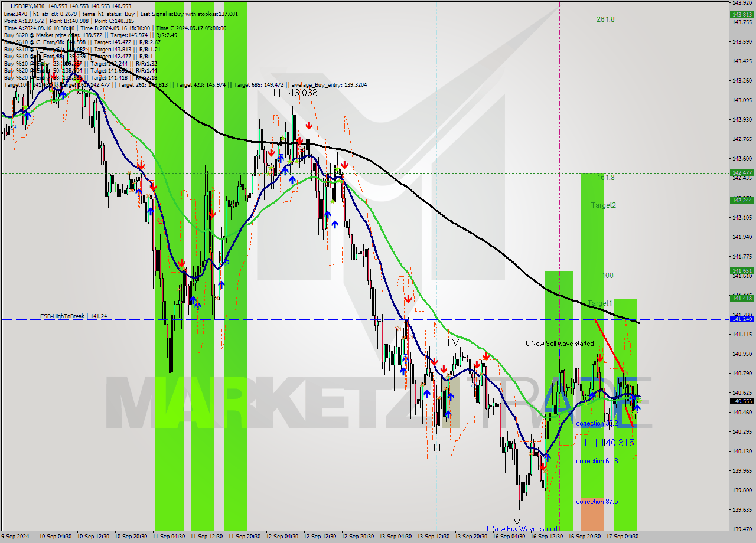Screen dimensions: 756x543
Task: Click the 143.260 price axis label
Action: pos(742,80)
